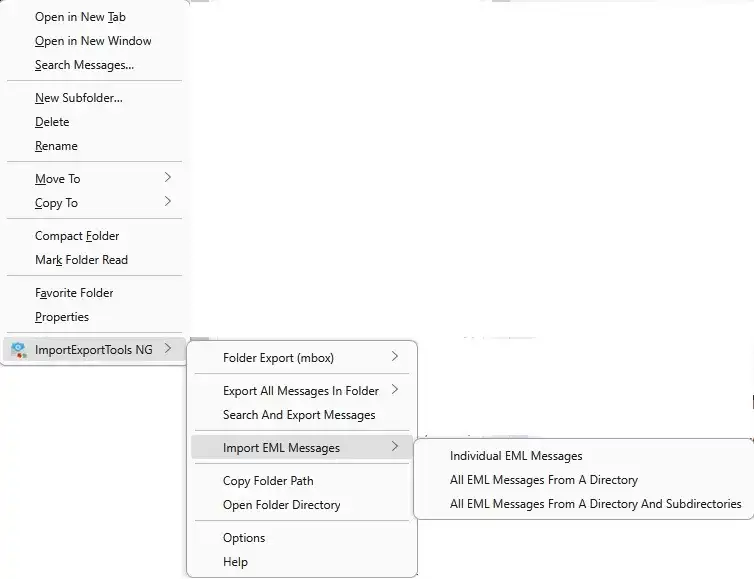Import Individual EML Messages
Viewport: 754px width, 579px height.
point(584,456)
